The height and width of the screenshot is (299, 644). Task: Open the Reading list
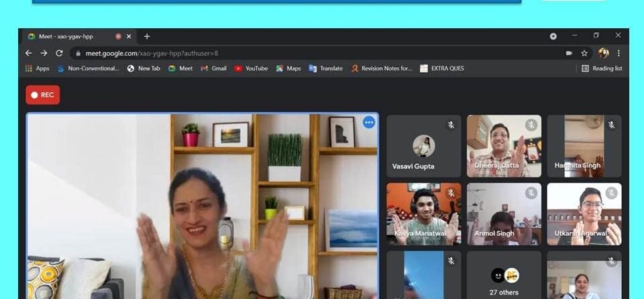click(602, 69)
